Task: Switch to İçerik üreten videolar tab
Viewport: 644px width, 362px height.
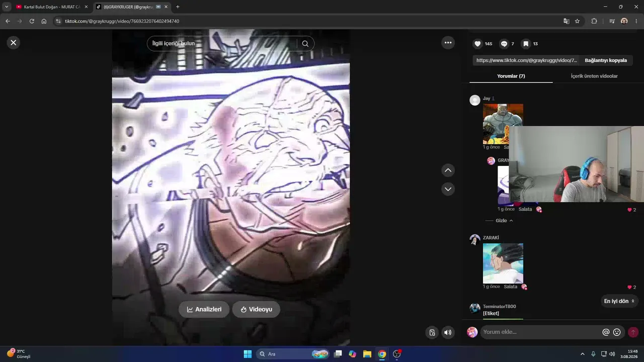Action: point(594,76)
